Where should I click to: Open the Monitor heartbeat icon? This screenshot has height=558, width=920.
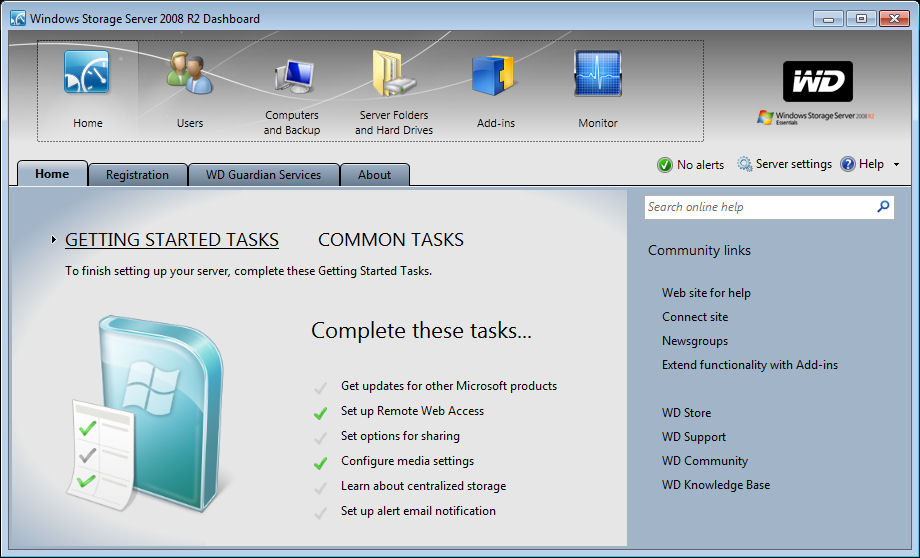pyautogui.click(x=597, y=73)
